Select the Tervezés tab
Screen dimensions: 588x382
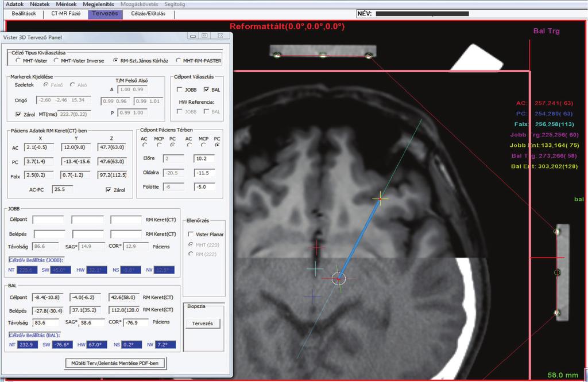pyautogui.click(x=105, y=14)
